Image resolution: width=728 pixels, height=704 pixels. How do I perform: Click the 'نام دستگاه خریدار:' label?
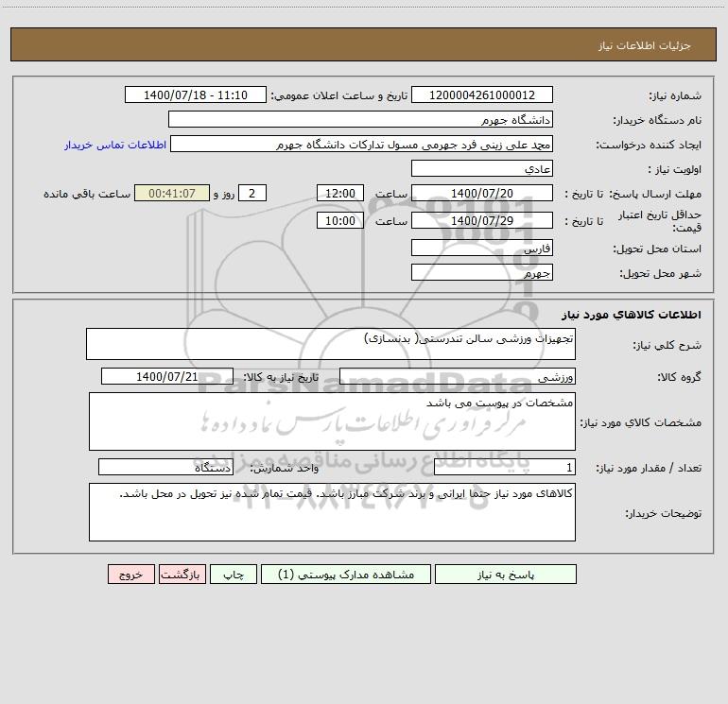(657, 120)
